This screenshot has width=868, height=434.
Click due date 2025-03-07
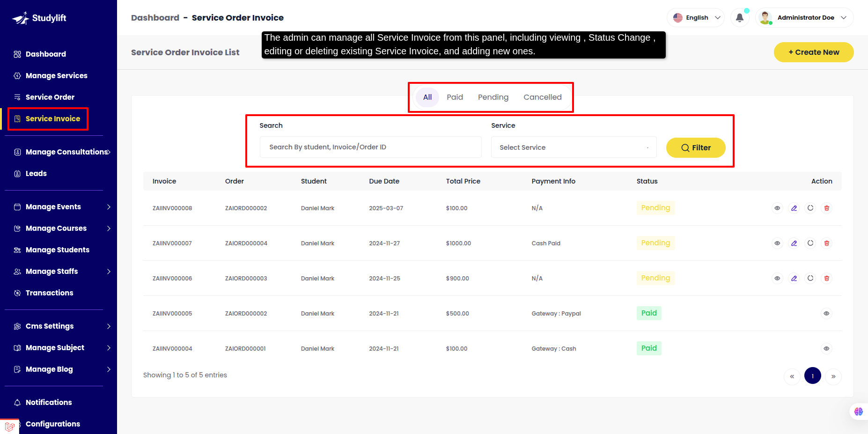tap(386, 208)
